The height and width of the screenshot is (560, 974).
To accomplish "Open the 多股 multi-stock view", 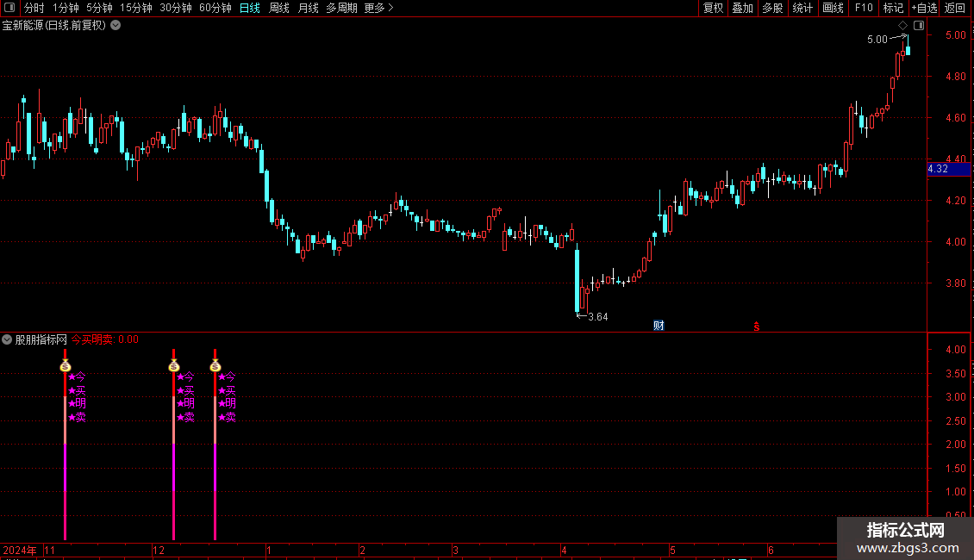I will [772, 8].
